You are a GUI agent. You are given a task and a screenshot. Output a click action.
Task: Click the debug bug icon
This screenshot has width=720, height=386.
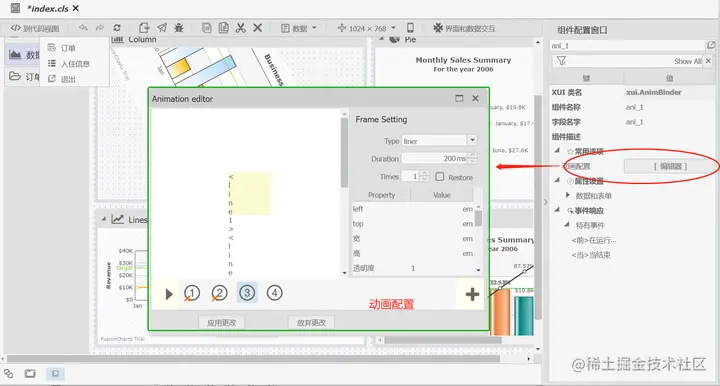(179, 28)
